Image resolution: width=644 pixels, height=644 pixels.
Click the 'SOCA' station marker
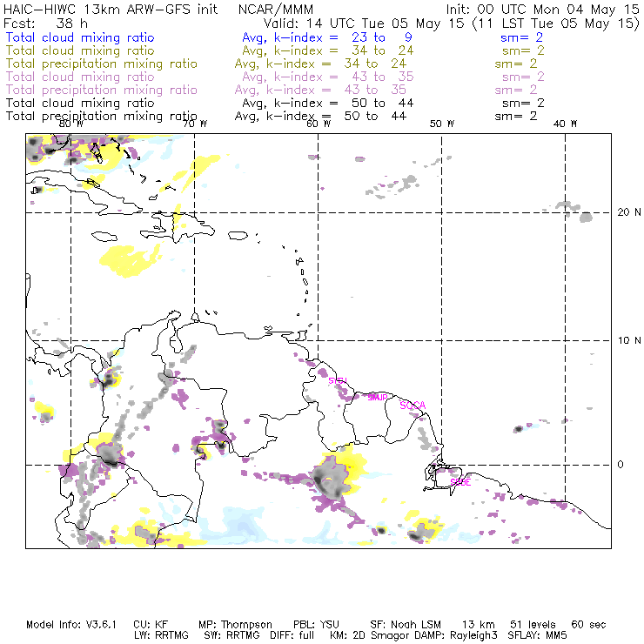click(413, 406)
